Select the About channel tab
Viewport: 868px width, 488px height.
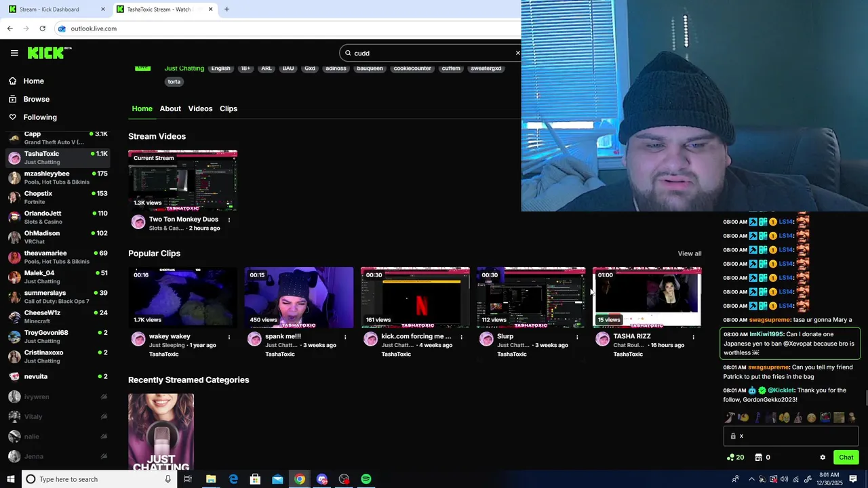point(170,108)
